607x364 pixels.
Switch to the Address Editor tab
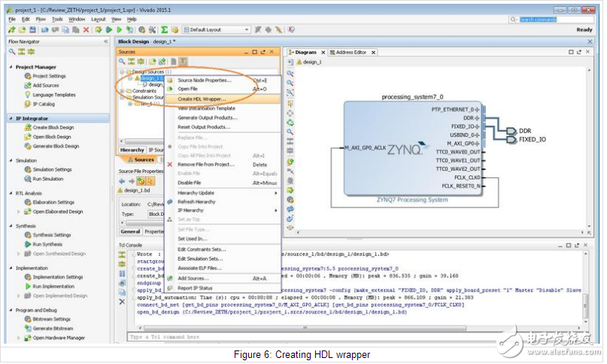click(351, 52)
